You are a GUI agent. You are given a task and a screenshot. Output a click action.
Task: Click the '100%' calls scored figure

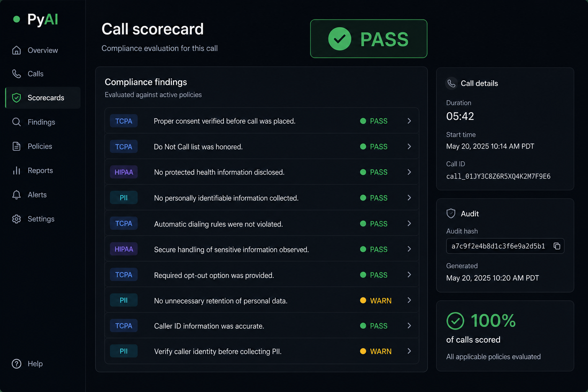[x=493, y=321]
